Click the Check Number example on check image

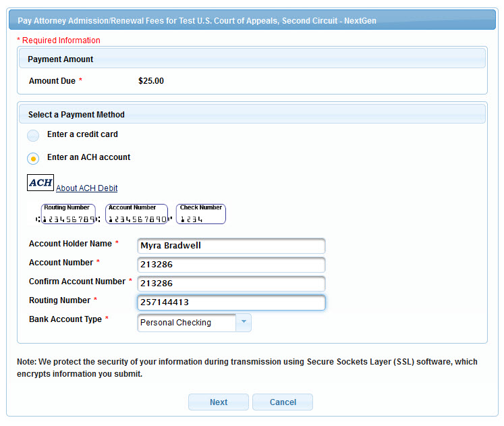click(x=201, y=215)
